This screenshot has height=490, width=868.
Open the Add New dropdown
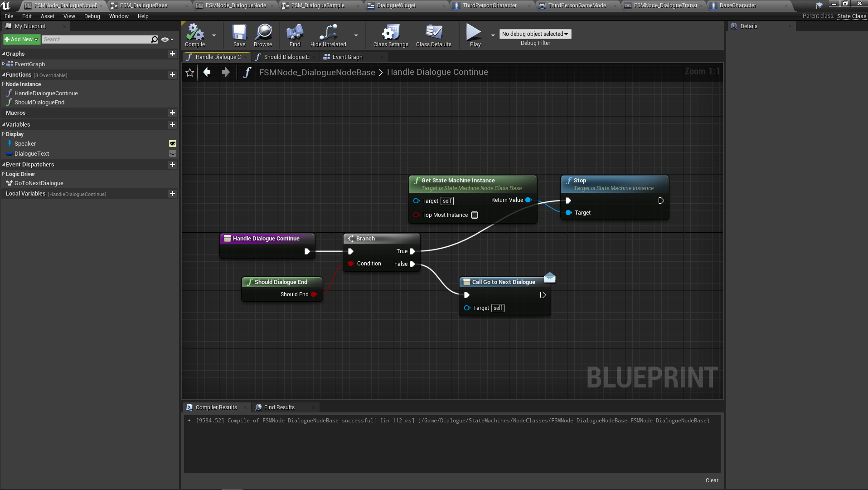tap(21, 39)
